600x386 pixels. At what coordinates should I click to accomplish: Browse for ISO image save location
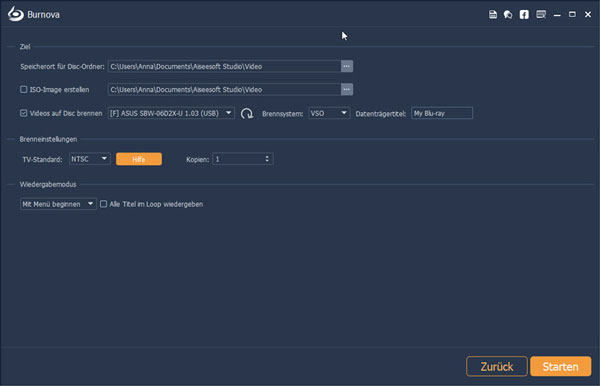tap(347, 89)
